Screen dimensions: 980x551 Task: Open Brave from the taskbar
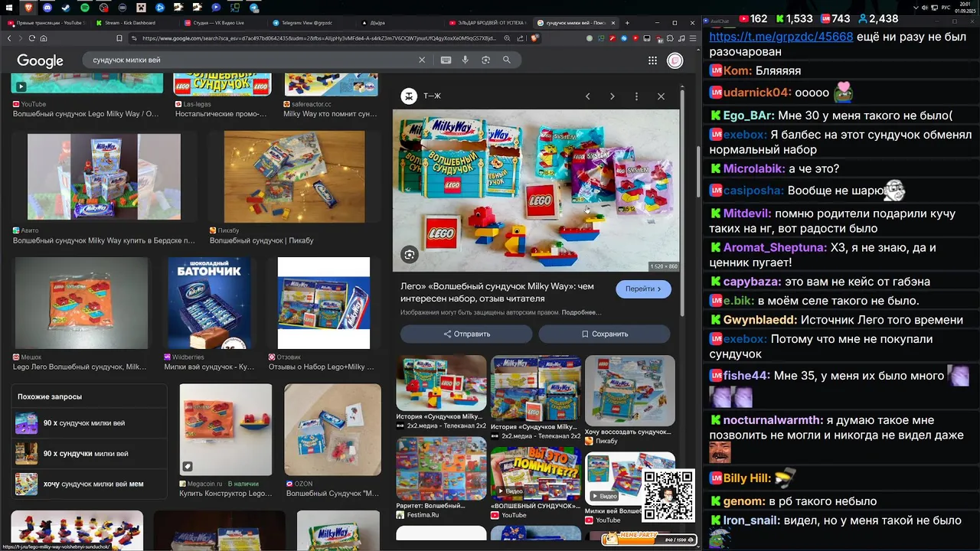coord(28,8)
